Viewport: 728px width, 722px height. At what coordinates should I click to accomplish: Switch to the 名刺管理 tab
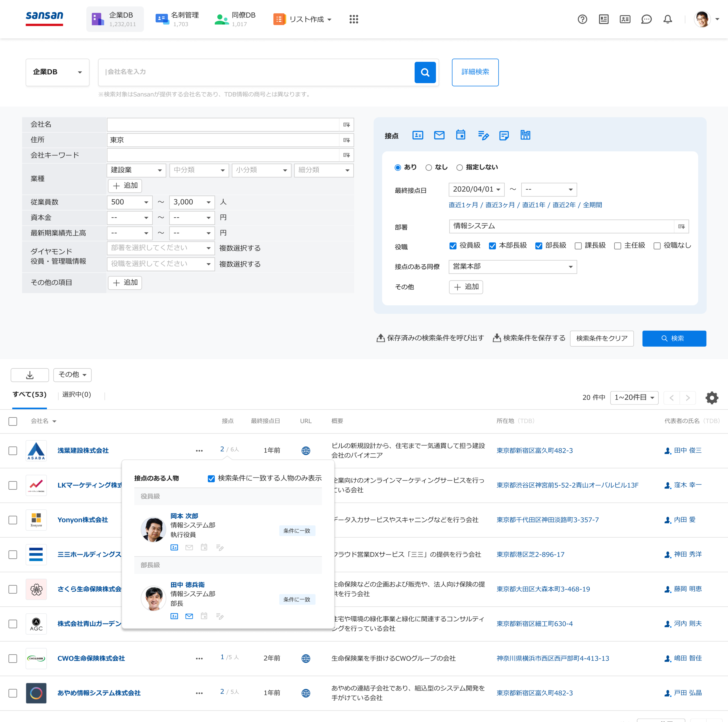pyautogui.click(x=177, y=19)
